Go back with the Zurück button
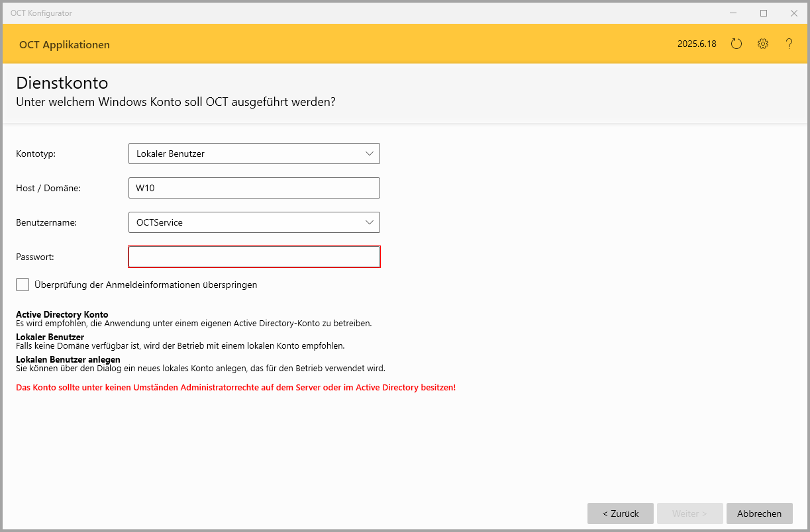This screenshot has height=532, width=810. point(620,513)
